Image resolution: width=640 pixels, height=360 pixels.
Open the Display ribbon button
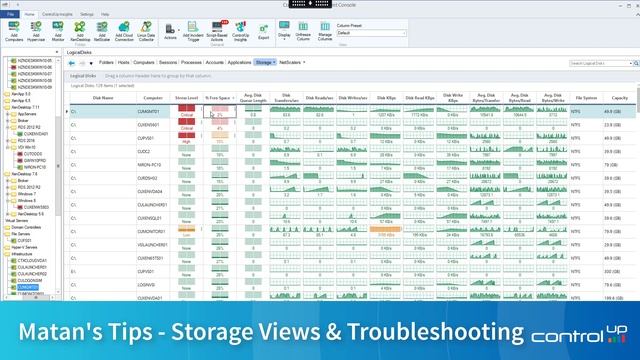point(284,31)
